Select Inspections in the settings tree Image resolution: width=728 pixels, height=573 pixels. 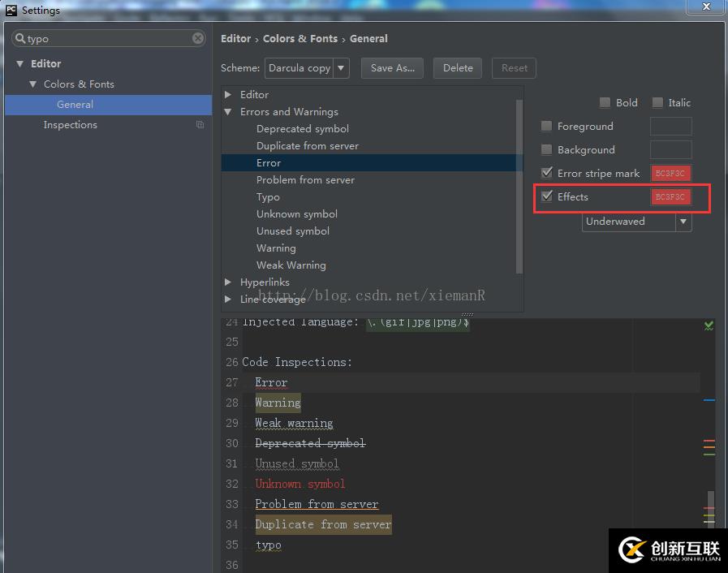[x=70, y=125]
